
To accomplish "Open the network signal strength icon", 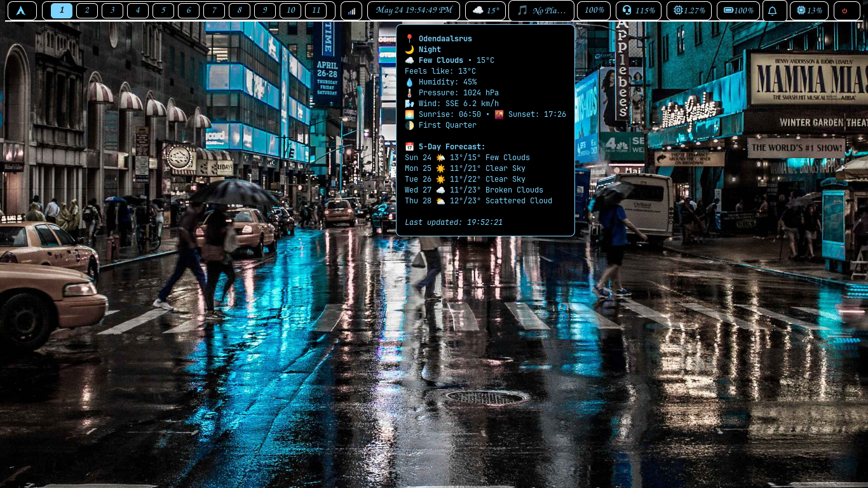I will tap(351, 10).
